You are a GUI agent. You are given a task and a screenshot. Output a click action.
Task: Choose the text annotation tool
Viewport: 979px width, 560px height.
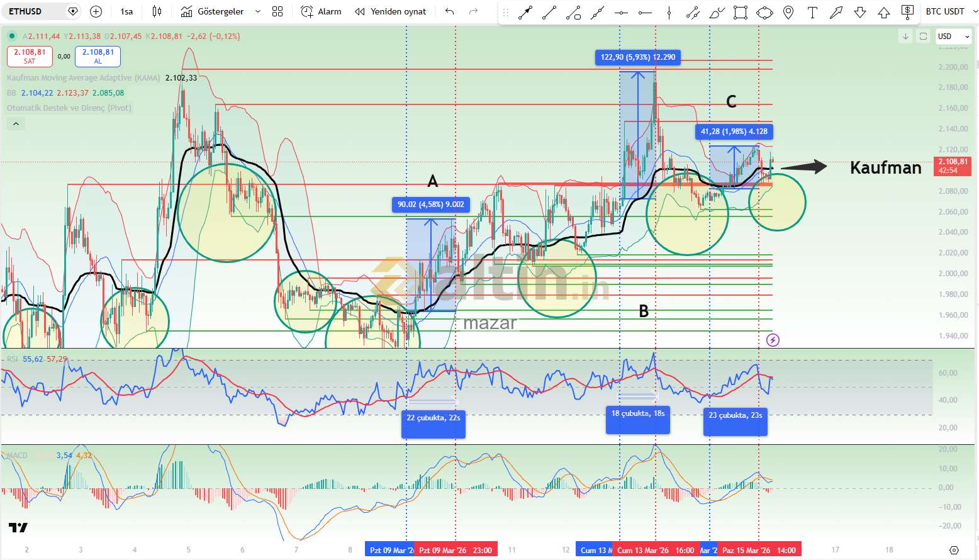[812, 12]
